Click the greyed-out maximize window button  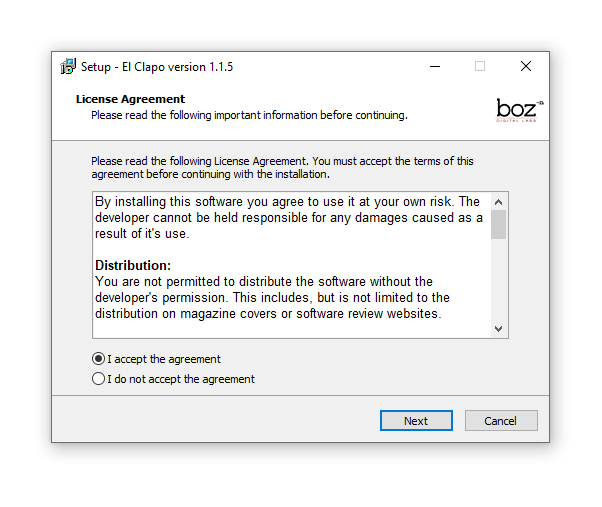click(x=480, y=67)
